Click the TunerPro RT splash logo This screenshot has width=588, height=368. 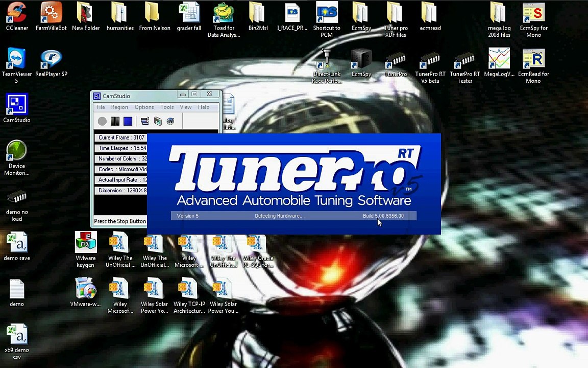(x=295, y=169)
